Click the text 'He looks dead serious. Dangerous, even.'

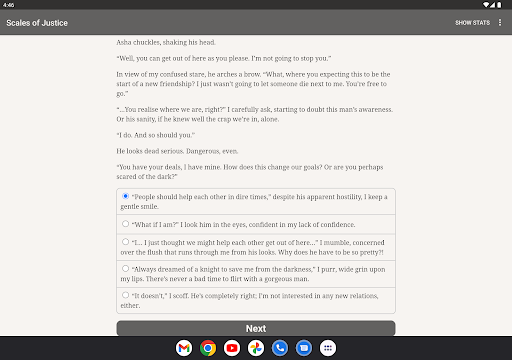click(177, 151)
